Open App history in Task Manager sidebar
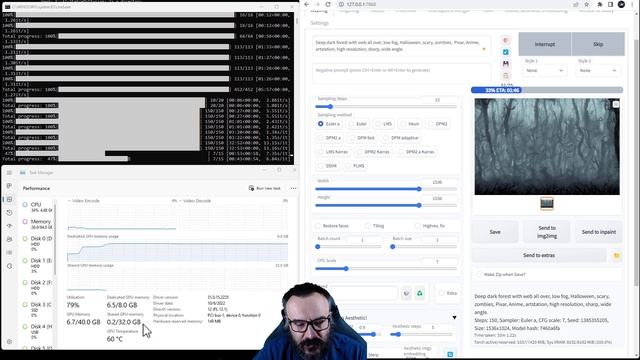 click(x=9, y=213)
